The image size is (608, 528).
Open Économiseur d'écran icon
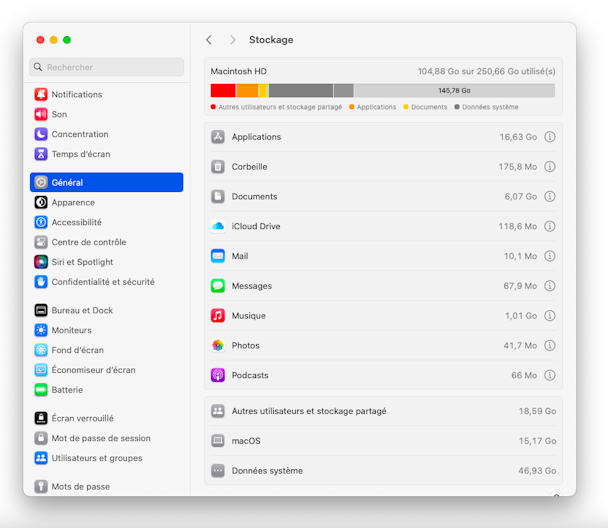click(x=41, y=370)
